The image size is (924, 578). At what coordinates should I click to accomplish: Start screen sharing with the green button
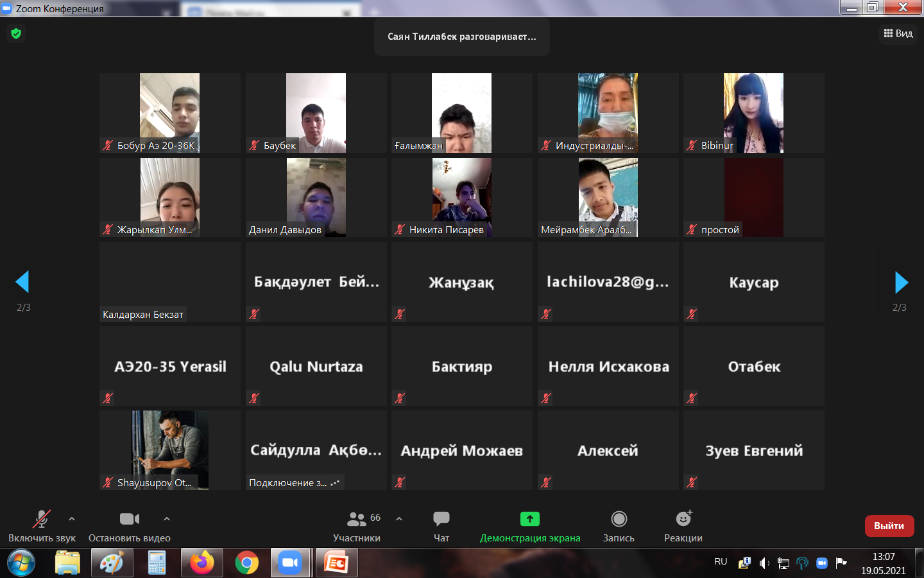[x=530, y=525]
